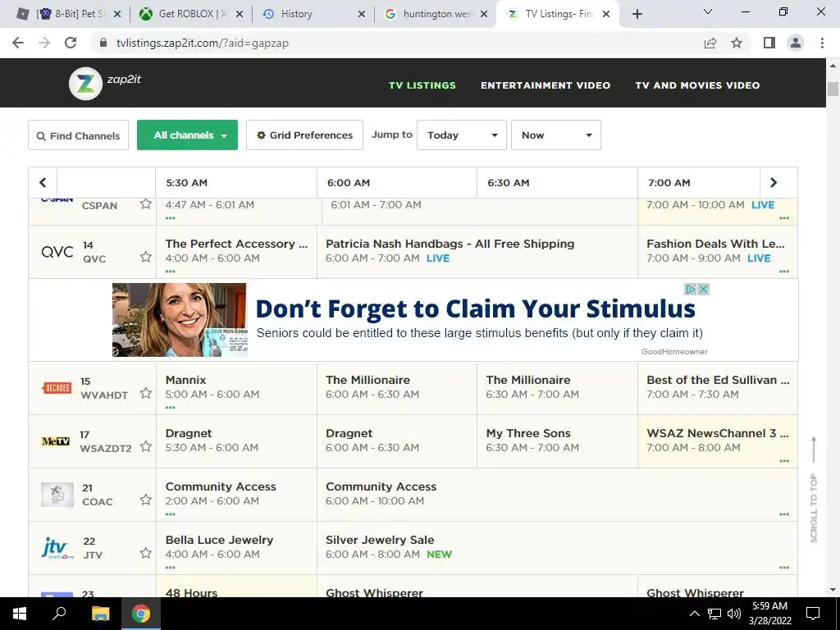Screen dimensions: 840x630
Task: Expand details dots under Mannix
Action: coord(171,408)
